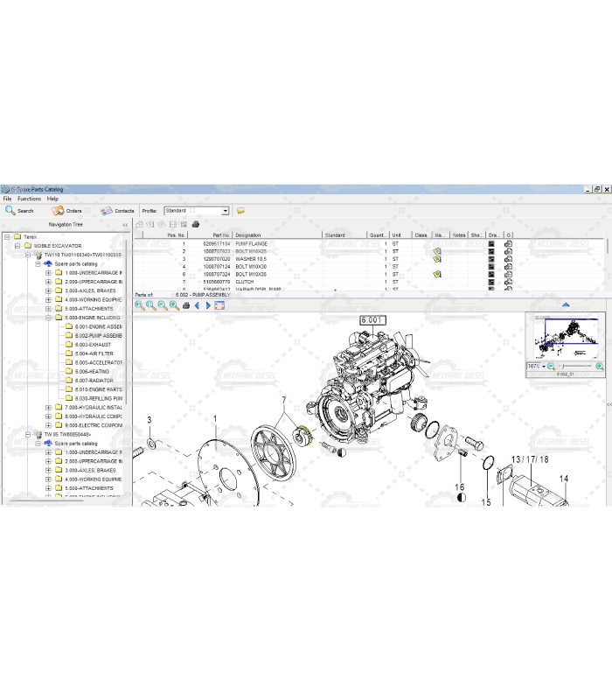Click the red fit-to-window icon

point(219,305)
